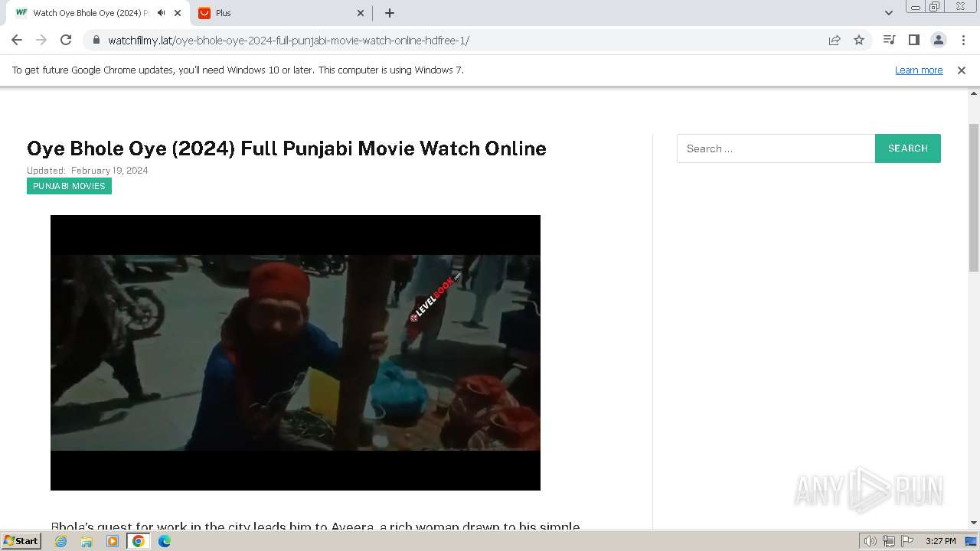Screen dimensions: 980x551
Task: Open Chrome three-dot menu
Action: (963, 40)
